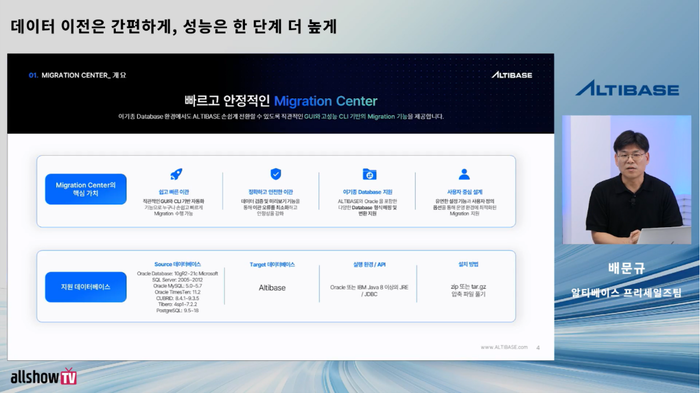Viewport: 700px width, 393px height.
Task: Click 'Tibero: 4sp1~7.2.2' line
Action: pos(177,304)
